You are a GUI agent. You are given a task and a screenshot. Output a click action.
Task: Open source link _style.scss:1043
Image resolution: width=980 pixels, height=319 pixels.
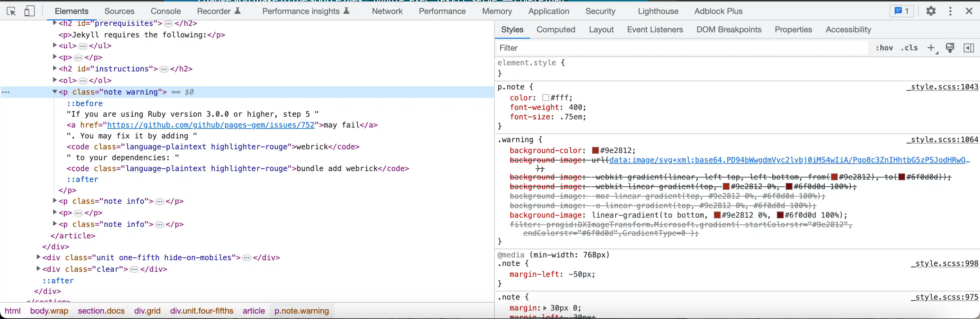pos(942,87)
